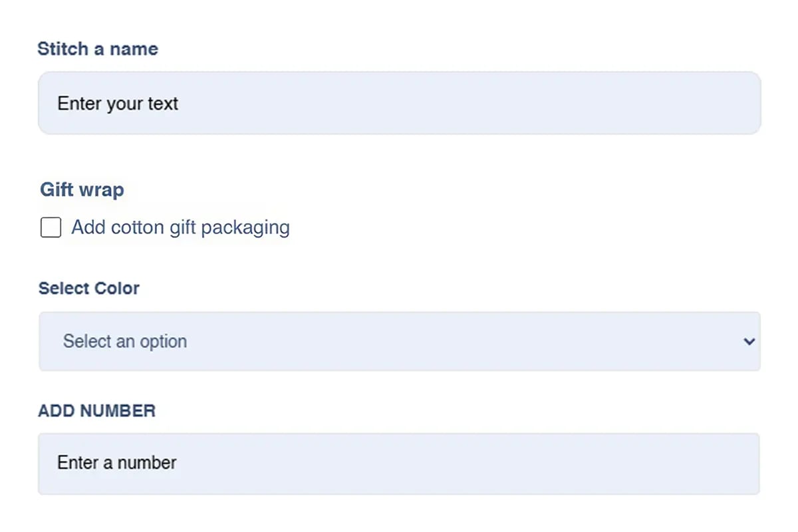
Task: Expand color options using the down arrow
Action: click(x=749, y=342)
